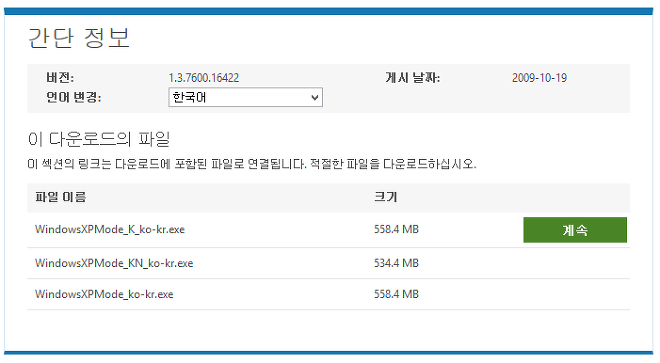Click the 언어 변경 label
The height and width of the screenshot is (363, 660).
(x=74, y=97)
